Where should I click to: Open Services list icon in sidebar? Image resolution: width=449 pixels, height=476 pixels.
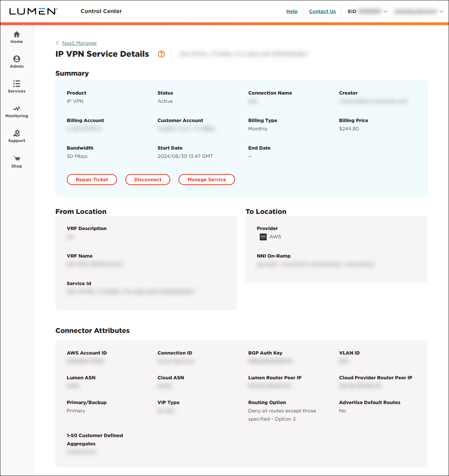click(x=17, y=84)
